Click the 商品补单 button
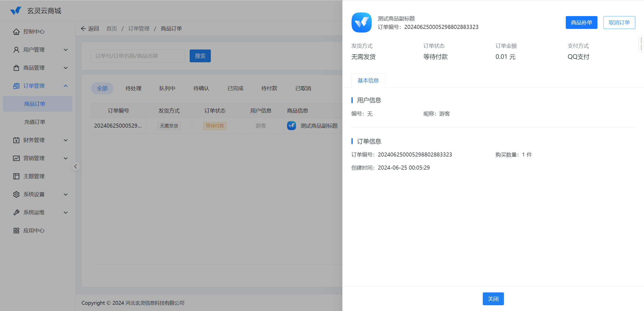This screenshot has width=644, height=311. tap(581, 23)
